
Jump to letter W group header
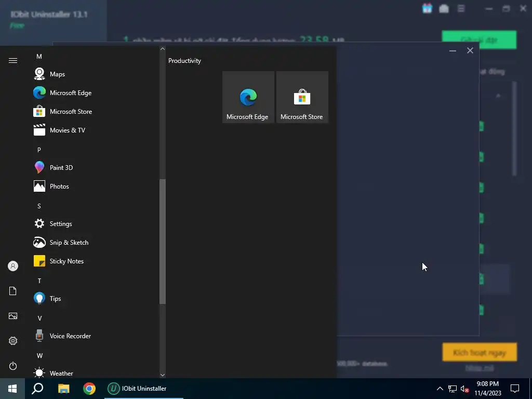39,355
